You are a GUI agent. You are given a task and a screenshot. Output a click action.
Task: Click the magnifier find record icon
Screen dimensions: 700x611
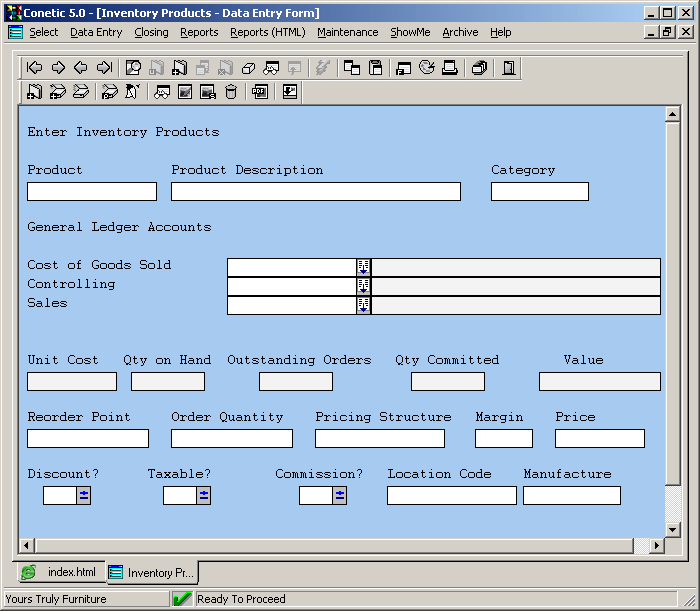click(133, 68)
